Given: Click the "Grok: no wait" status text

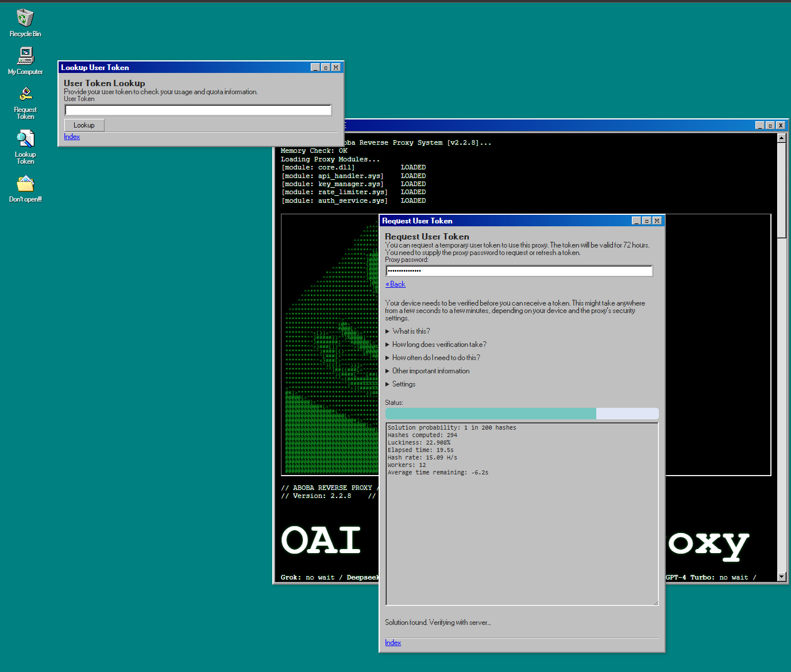Looking at the screenshot, I should tap(307, 578).
